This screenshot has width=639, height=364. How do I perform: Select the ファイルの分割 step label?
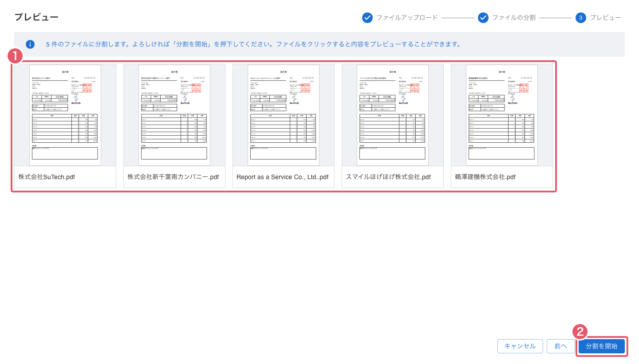(x=514, y=18)
